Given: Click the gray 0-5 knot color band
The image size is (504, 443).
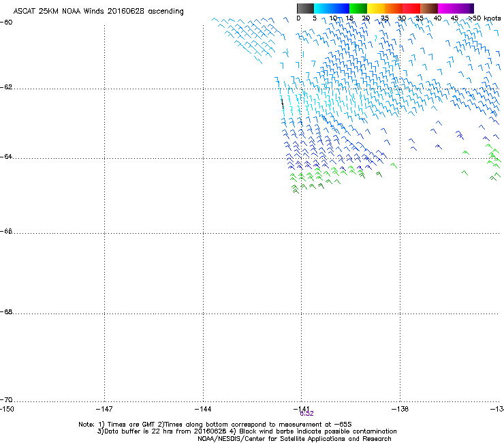Looking at the screenshot, I should click(305, 8).
